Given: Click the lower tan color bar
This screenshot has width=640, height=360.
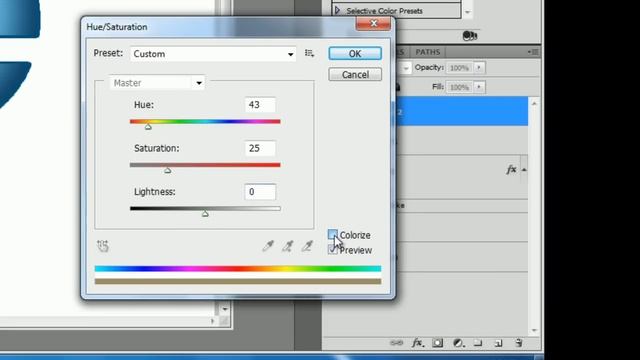Looking at the screenshot, I should pyautogui.click(x=238, y=281).
